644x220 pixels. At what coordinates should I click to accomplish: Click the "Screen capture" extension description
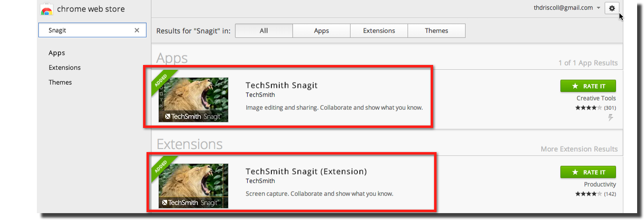pos(320,193)
